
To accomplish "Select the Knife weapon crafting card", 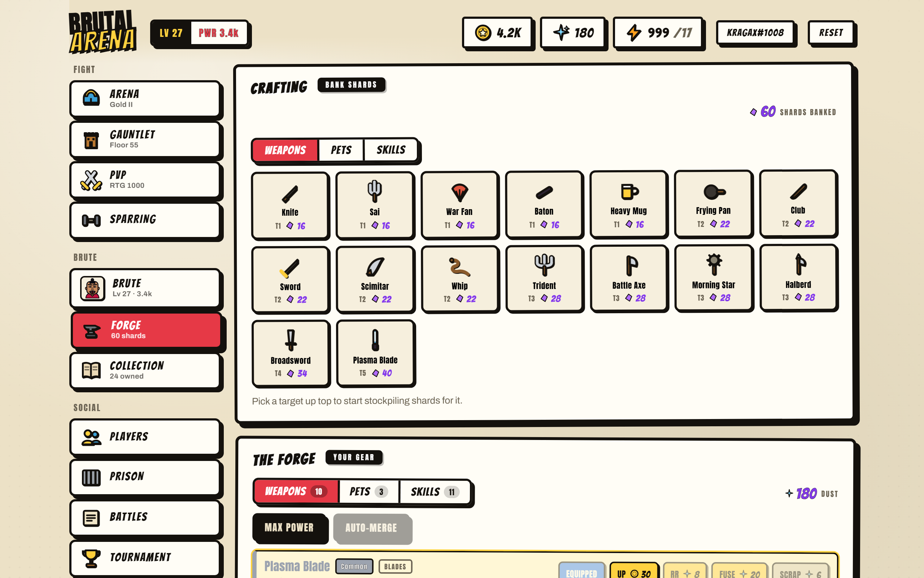I will click(290, 205).
